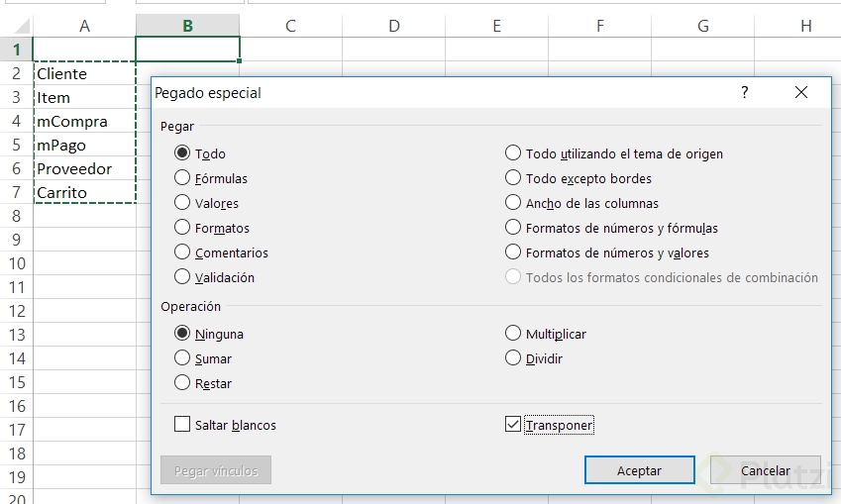
Task: Select Formatos de números y fórmulas
Action: point(513,228)
